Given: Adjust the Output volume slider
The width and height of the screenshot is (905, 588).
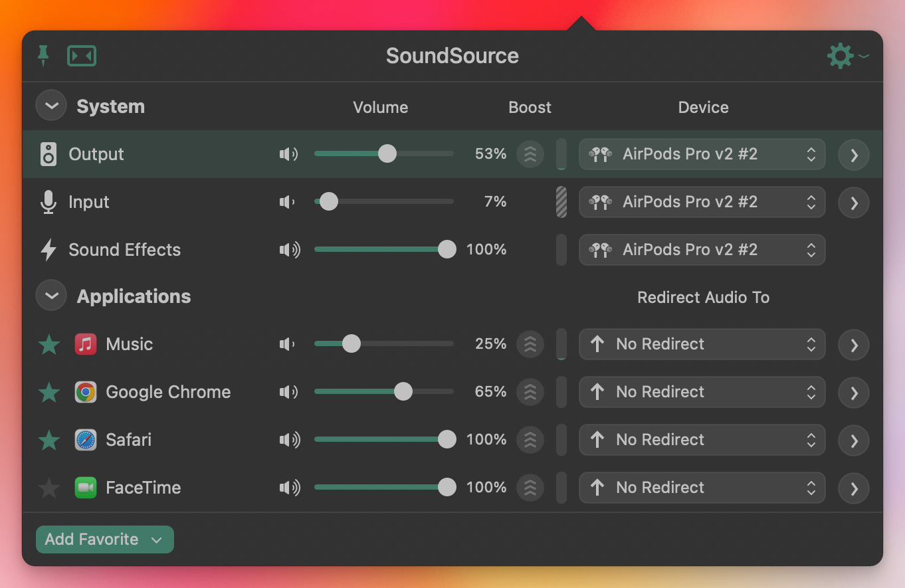Looking at the screenshot, I should point(384,154).
